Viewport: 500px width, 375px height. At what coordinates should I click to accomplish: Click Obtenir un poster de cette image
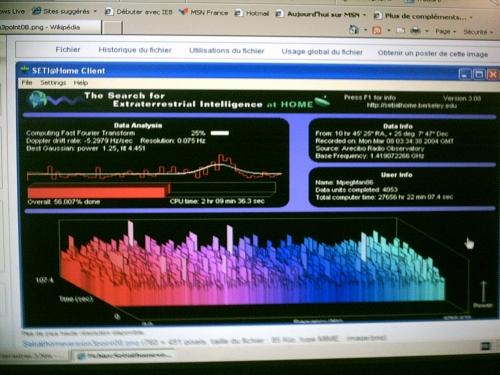pyautogui.click(x=433, y=53)
